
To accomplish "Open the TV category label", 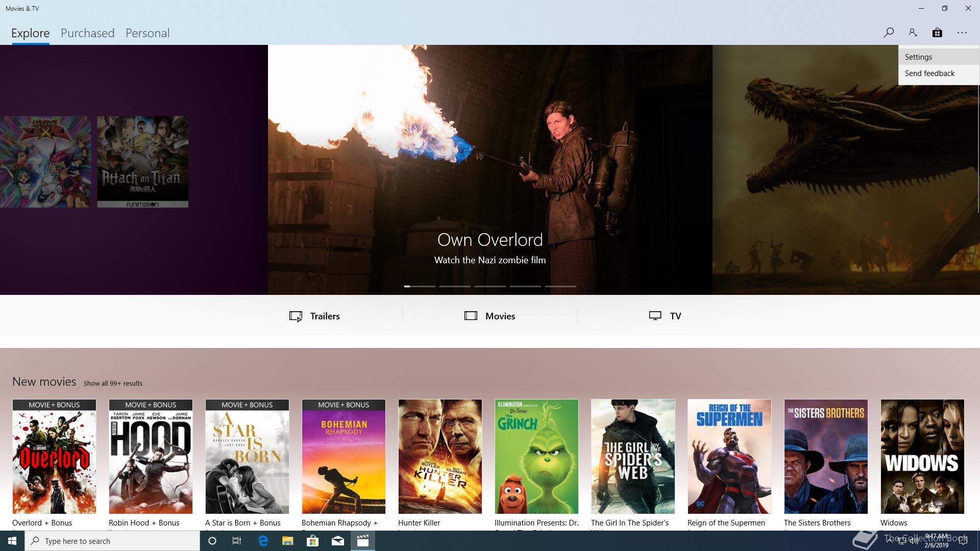I will [675, 316].
